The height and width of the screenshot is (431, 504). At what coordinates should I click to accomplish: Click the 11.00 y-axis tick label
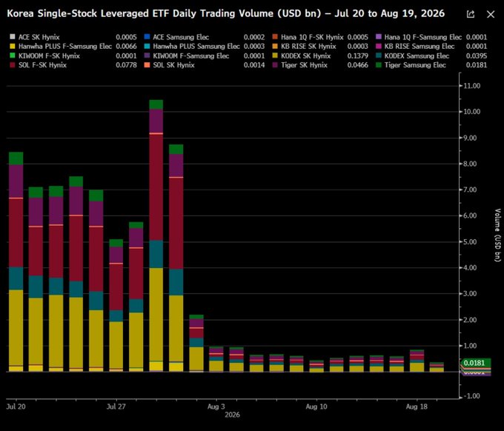[472, 86]
